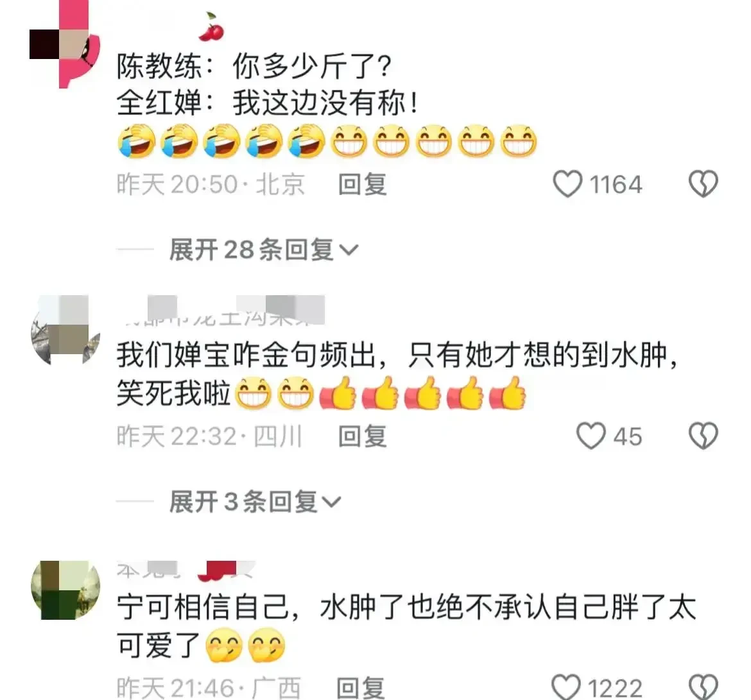Tap broken heart on the Guangxi comment
The image size is (751, 700).
[x=703, y=688]
